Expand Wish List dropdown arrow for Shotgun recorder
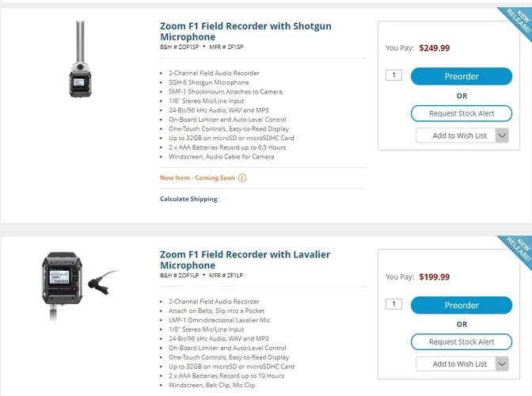 point(502,135)
